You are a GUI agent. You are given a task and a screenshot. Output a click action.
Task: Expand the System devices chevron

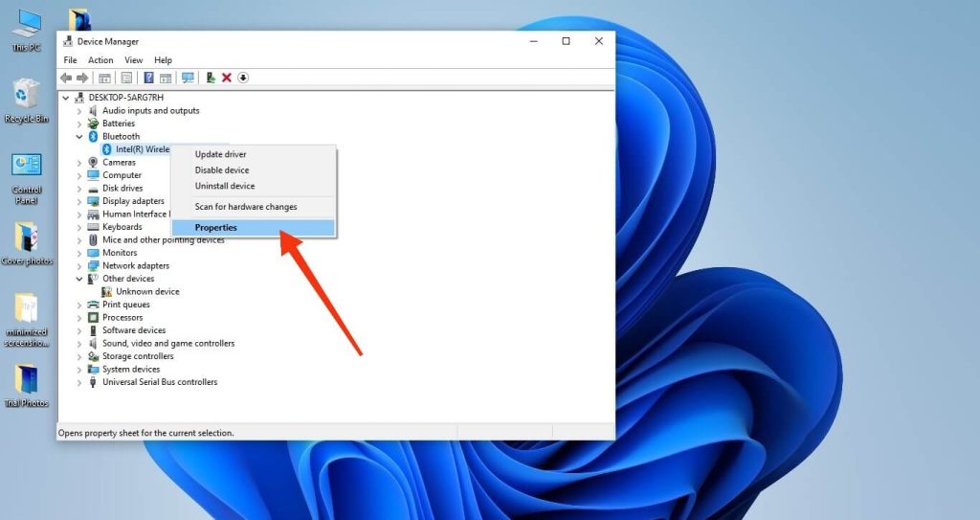(x=79, y=370)
